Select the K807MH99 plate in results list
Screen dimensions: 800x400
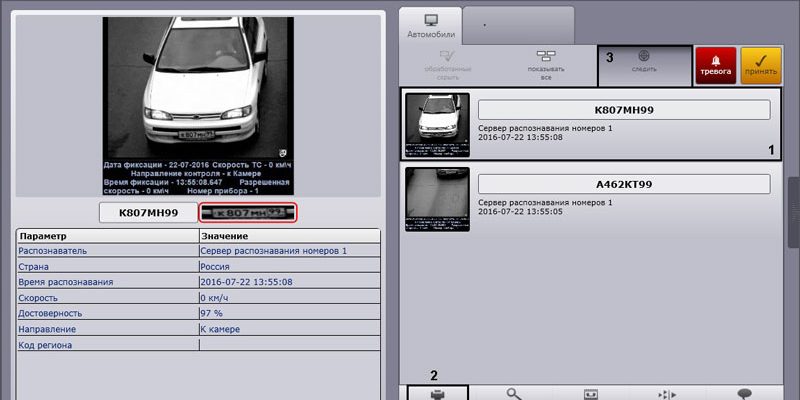(x=625, y=110)
